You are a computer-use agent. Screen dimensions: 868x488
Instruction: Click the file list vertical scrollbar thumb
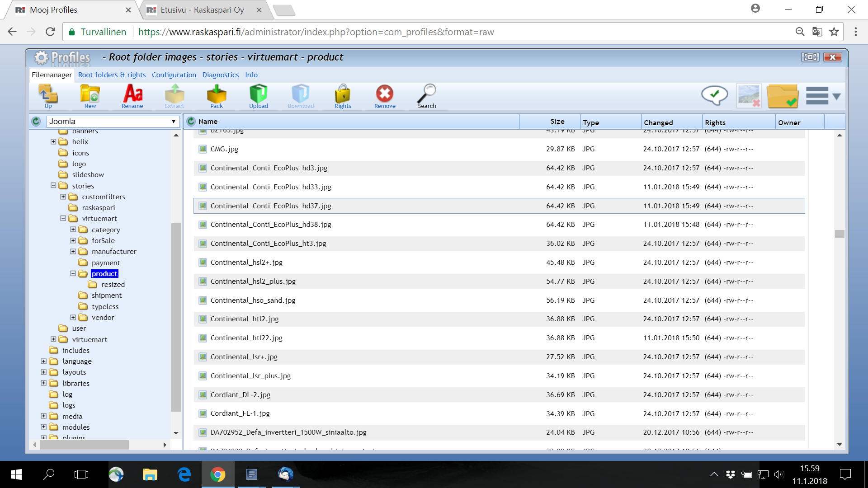840,234
